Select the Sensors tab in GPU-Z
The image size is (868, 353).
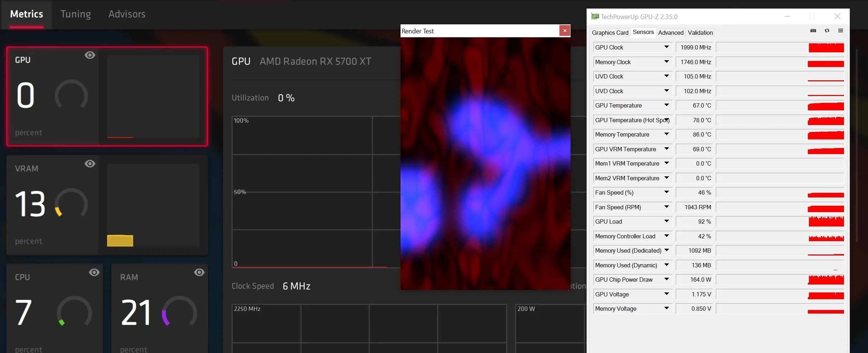click(643, 32)
